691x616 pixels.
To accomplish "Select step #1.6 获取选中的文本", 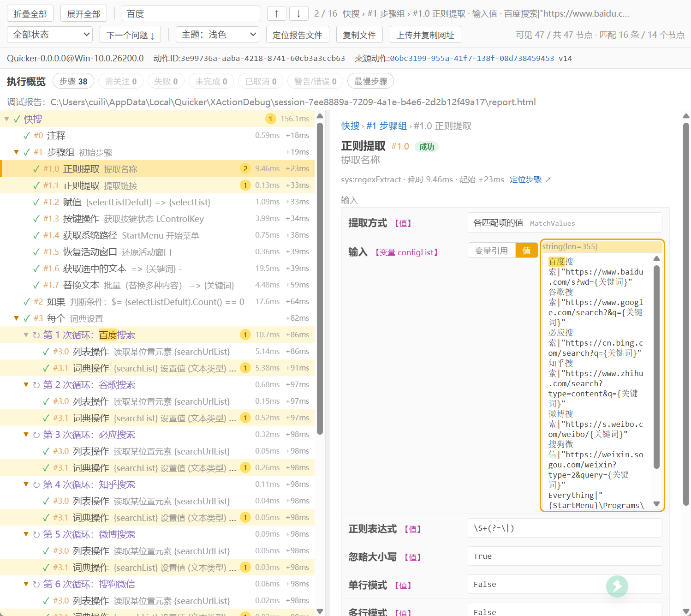I will point(157,269).
